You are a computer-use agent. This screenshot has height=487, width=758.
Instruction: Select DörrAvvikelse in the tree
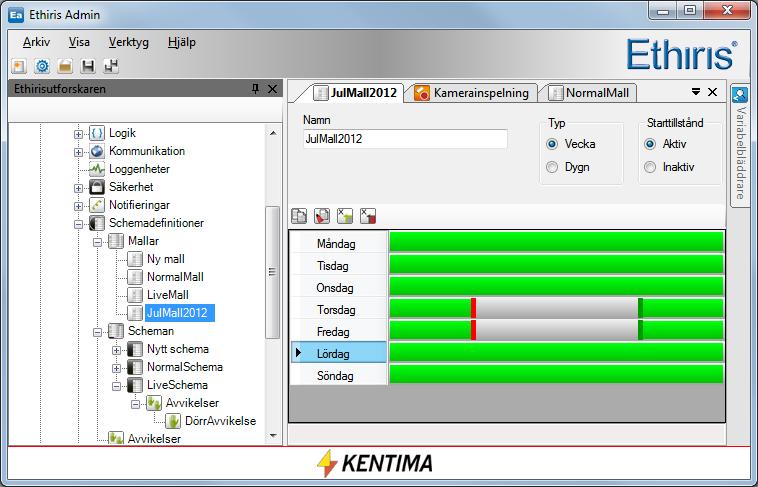(220, 421)
